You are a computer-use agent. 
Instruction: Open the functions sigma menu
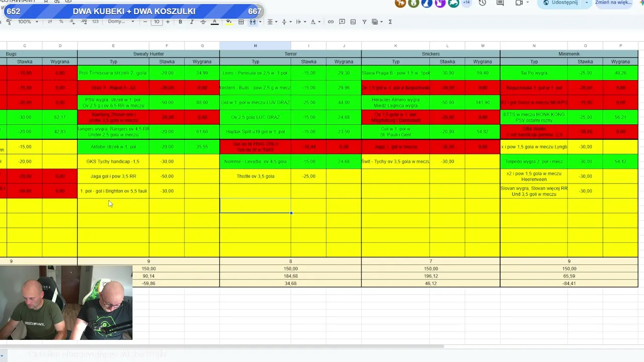390,22
